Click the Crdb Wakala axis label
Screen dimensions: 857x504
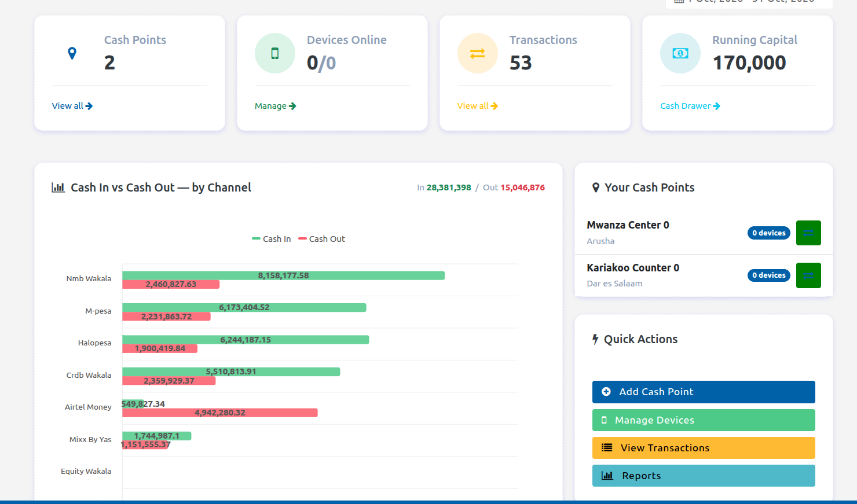89,375
